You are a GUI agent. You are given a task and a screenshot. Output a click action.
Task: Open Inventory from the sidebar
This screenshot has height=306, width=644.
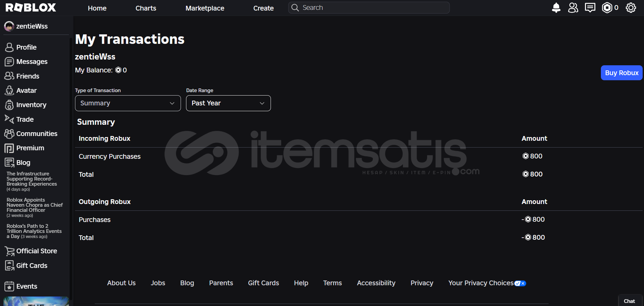point(25,105)
